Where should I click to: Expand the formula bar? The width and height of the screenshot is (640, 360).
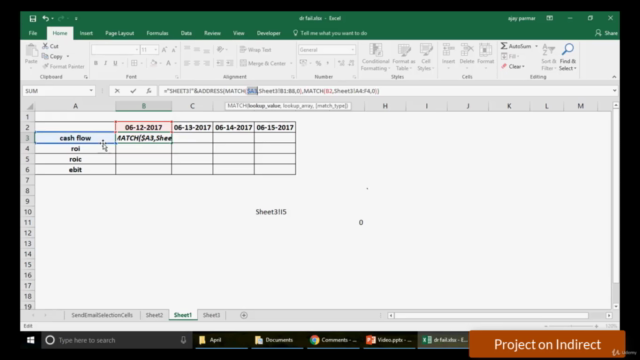tap(614, 91)
